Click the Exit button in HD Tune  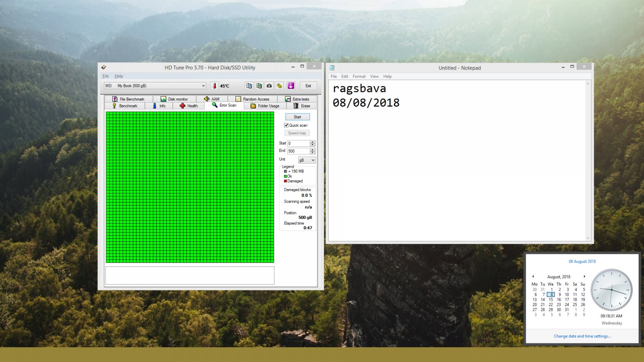[x=308, y=86]
